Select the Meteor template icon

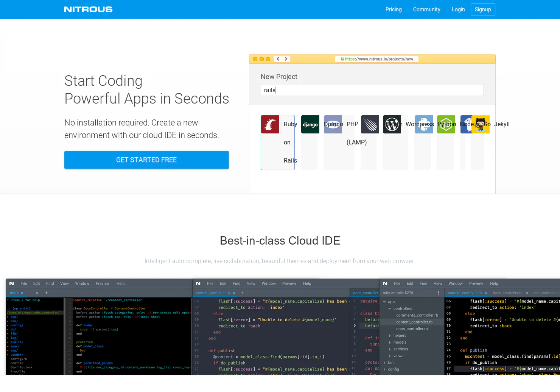tap(370, 124)
